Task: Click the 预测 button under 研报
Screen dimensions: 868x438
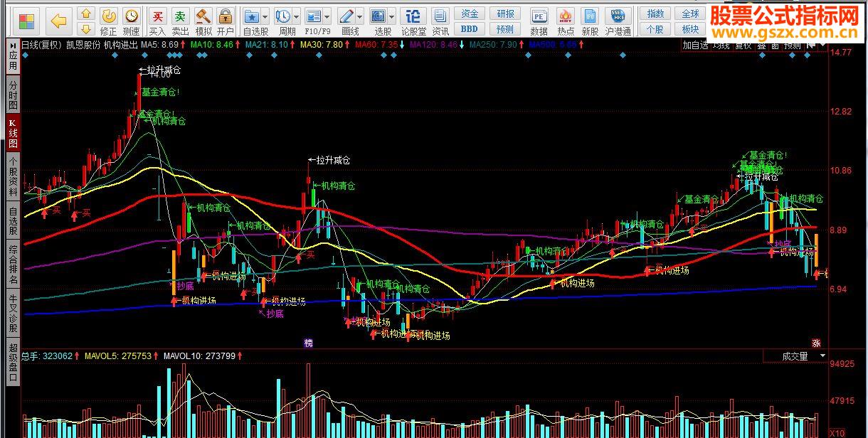Action: tap(505, 29)
